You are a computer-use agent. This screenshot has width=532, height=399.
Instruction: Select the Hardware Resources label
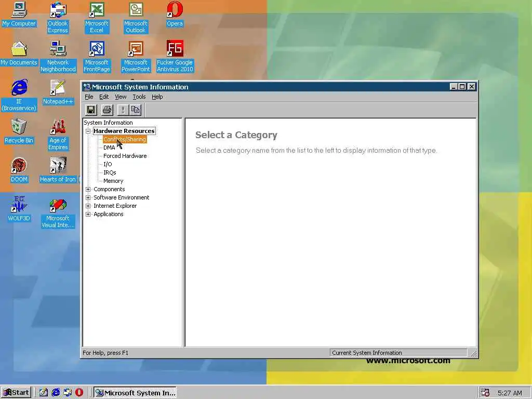pyautogui.click(x=124, y=131)
